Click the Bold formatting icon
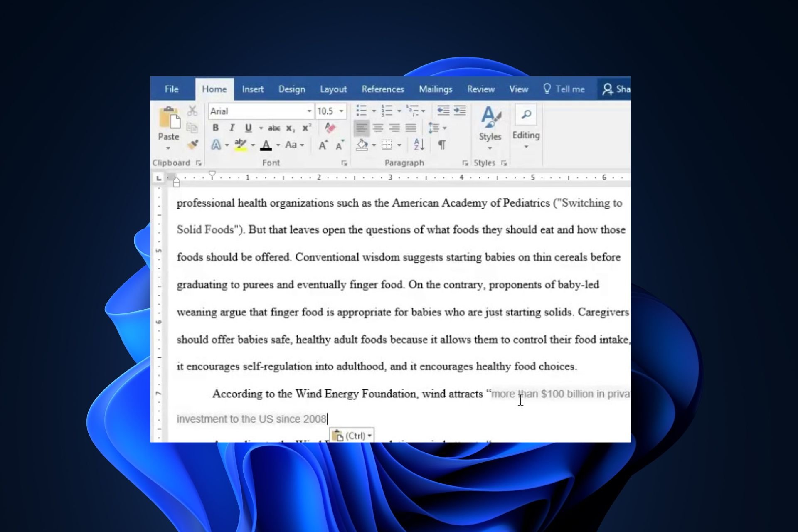The width and height of the screenshot is (798, 532). pyautogui.click(x=216, y=128)
